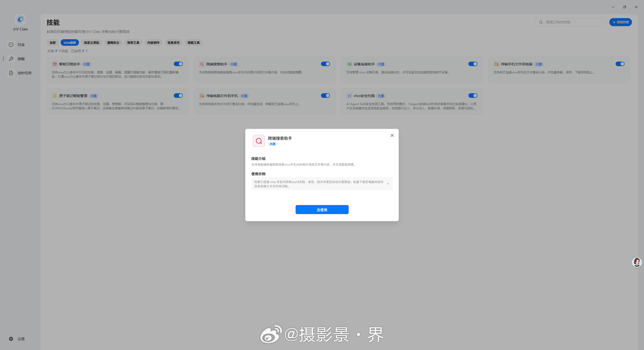Click the 传输电脑文件到手机 card title
644x350 pixels.
click(x=222, y=96)
